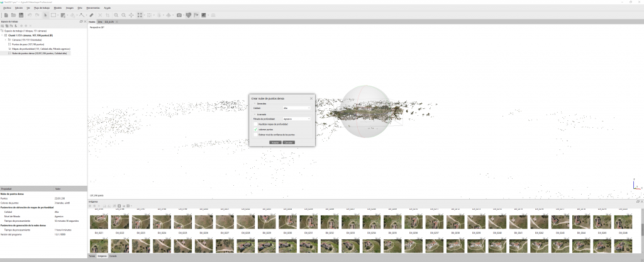Undock the Espacio de trabajo panel
The height and width of the screenshot is (262, 644).
pyautogui.click(x=81, y=21)
